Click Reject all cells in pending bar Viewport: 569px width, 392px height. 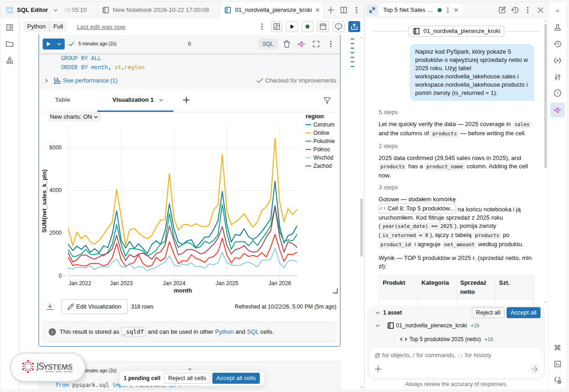(187, 378)
